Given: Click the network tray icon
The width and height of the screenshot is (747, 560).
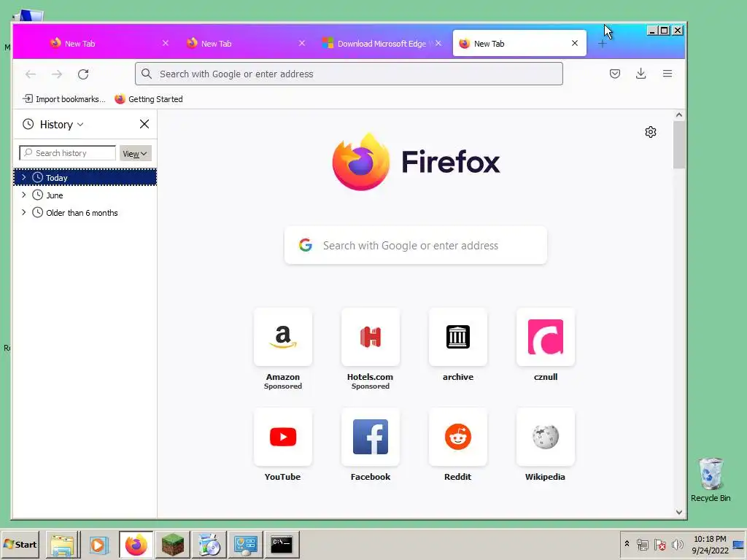Looking at the screenshot, I should (x=643, y=544).
